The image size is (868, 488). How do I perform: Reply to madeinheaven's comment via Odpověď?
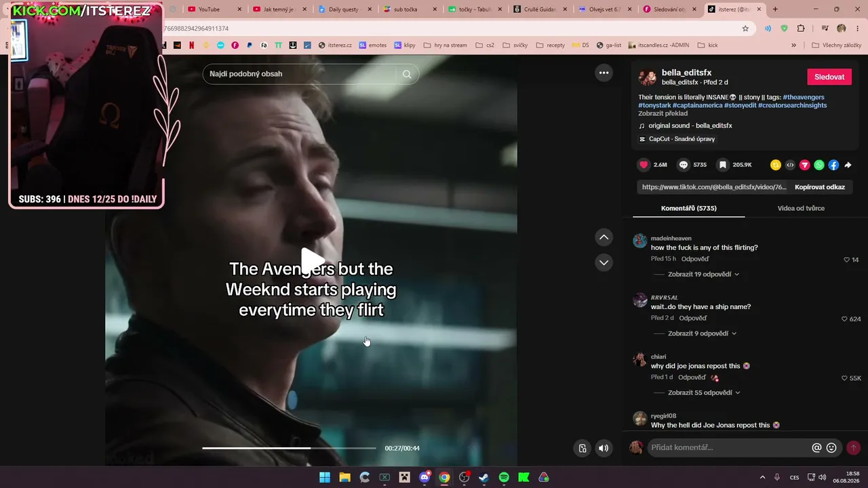pos(695,259)
